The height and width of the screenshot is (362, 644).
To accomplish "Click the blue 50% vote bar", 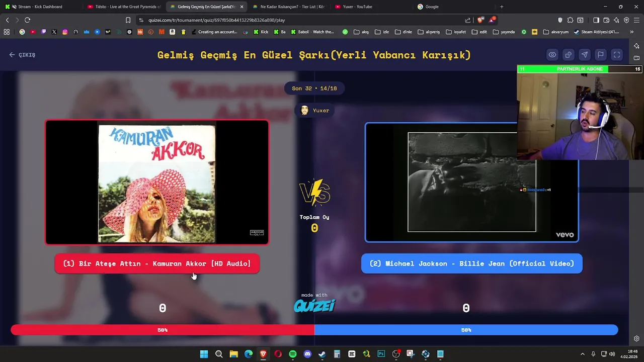I will tap(466, 330).
